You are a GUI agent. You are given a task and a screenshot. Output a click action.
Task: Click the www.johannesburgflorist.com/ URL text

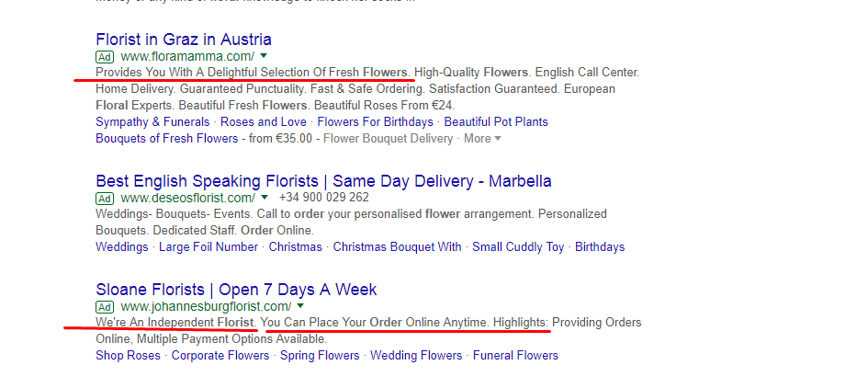point(206,306)
